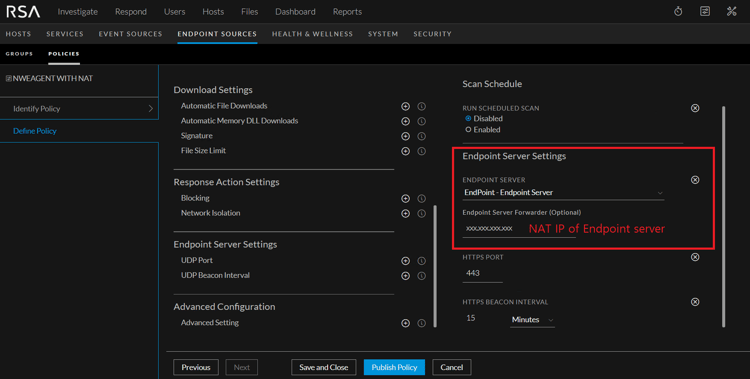
Task: Show info for the Signature setting
Action: [421, 136]
